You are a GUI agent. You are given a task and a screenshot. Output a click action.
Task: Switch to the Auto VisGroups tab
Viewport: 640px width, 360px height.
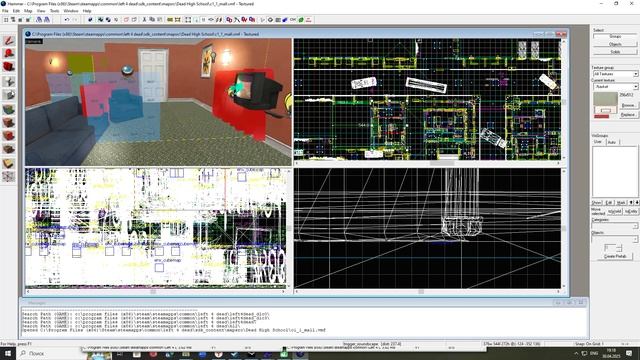pos(612,142)
